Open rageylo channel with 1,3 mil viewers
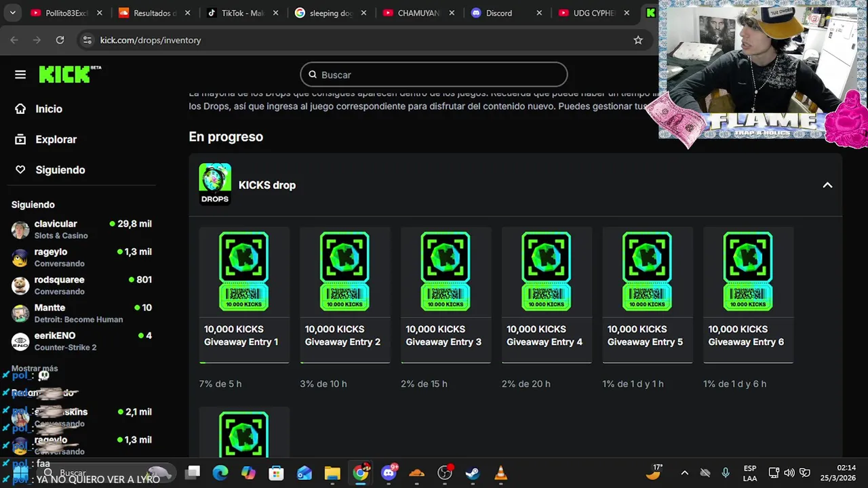The height and width of the screenshot is (488, 868). (x=81, y=258)
